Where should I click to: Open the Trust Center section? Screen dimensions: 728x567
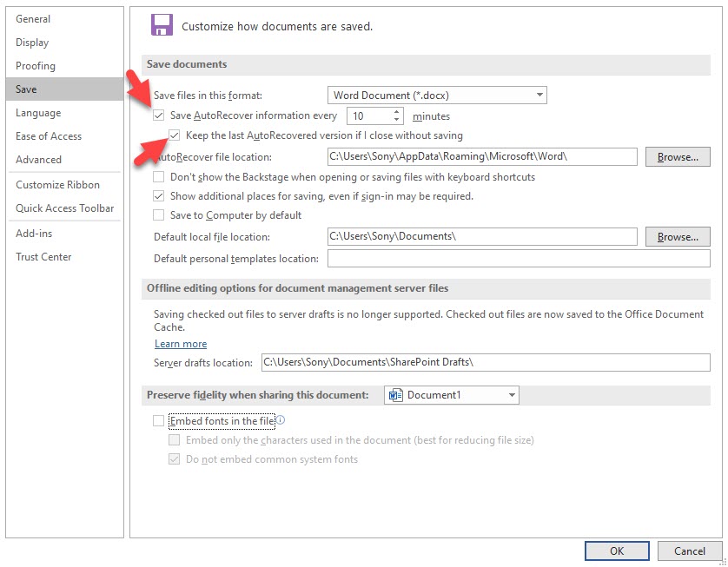point(43,256)
